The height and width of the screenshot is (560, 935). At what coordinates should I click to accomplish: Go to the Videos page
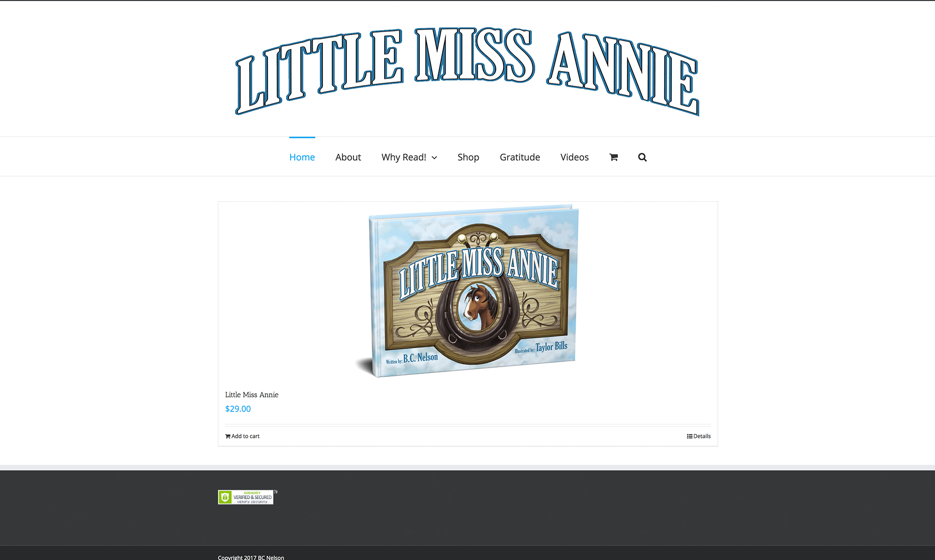click(575, 157)
